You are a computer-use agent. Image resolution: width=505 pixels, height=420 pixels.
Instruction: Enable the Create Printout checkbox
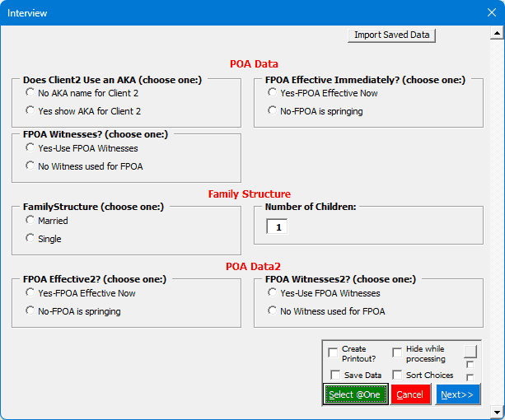[x=333, y=353]
